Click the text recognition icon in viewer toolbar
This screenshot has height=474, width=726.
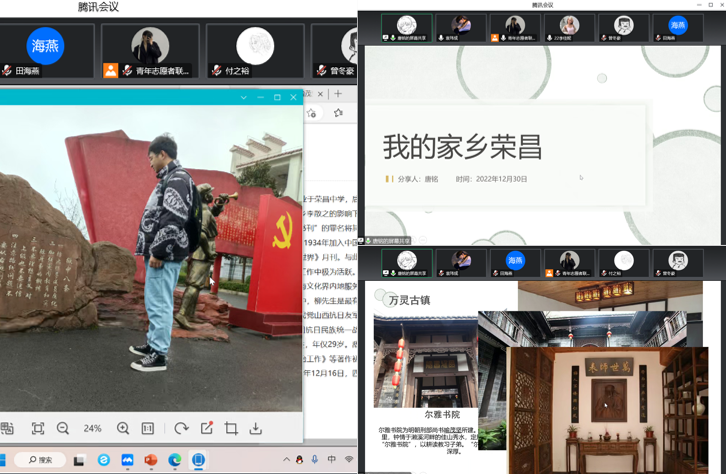click(x=8, y=428)
